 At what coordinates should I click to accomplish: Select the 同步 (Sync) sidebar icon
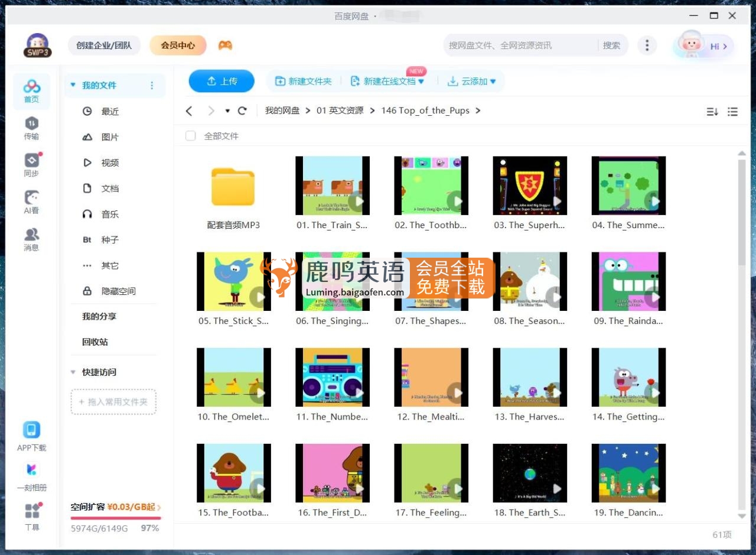[x=31, y=164]
